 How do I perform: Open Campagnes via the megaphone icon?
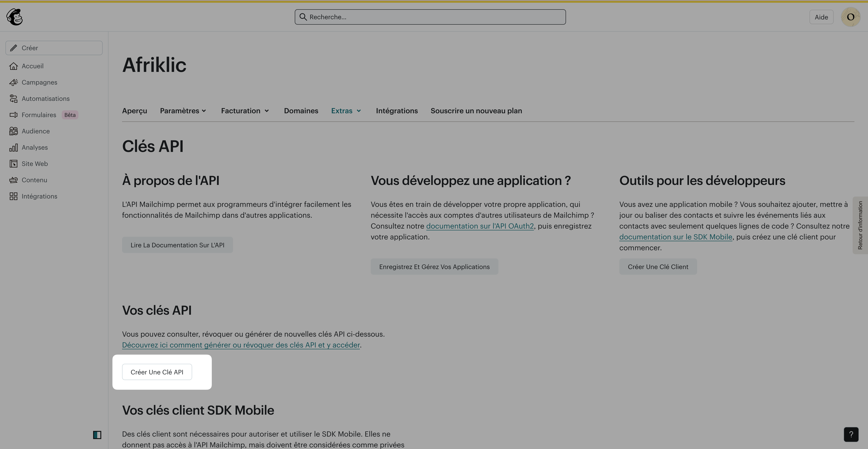[14, 82]
